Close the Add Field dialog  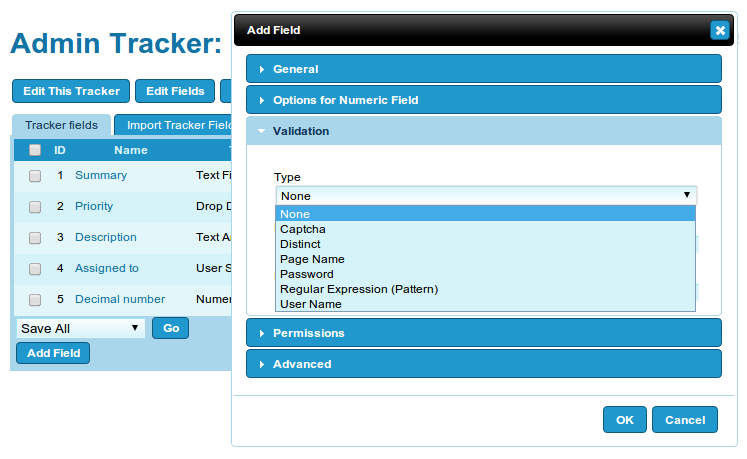(720, 30)
